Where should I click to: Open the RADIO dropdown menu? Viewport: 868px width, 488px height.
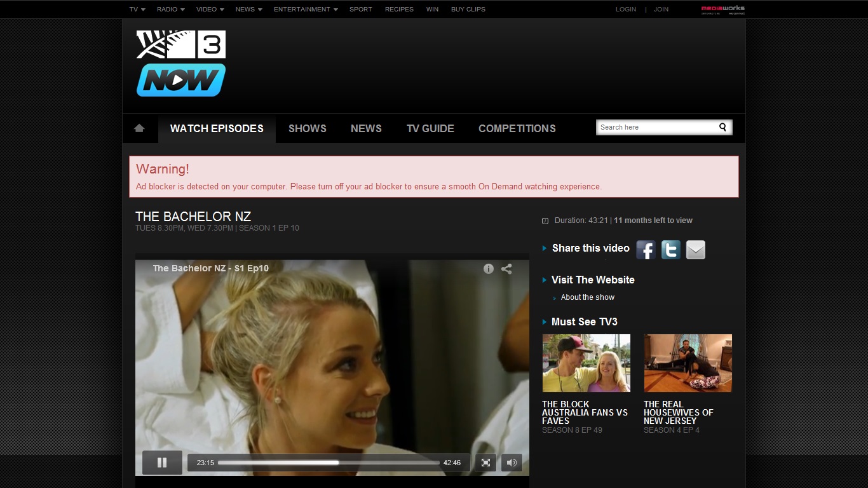(171, 10)
